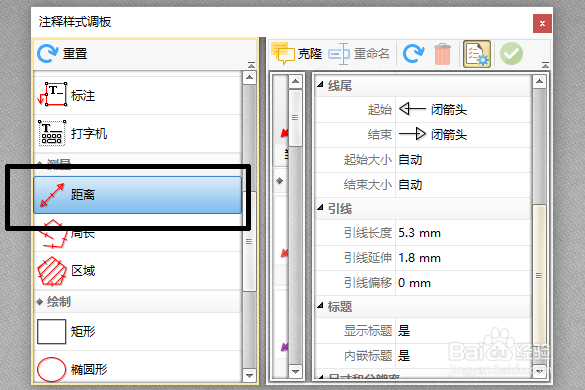Open the 结束 line end style dropdown

pyautogui.click(x=463, y=135)
